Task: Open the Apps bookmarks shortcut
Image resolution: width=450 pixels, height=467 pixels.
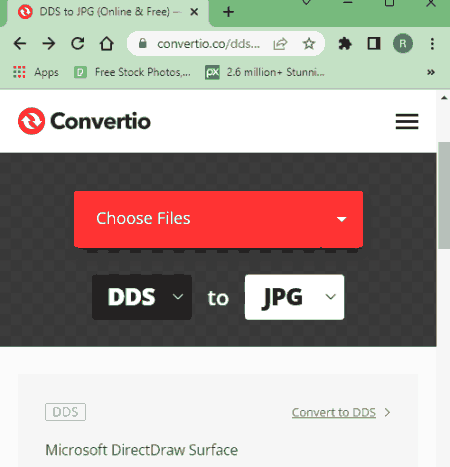Action: [36, 72]
